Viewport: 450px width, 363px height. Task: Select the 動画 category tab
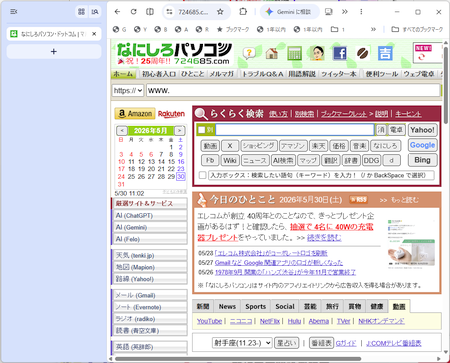coord(399,306)
